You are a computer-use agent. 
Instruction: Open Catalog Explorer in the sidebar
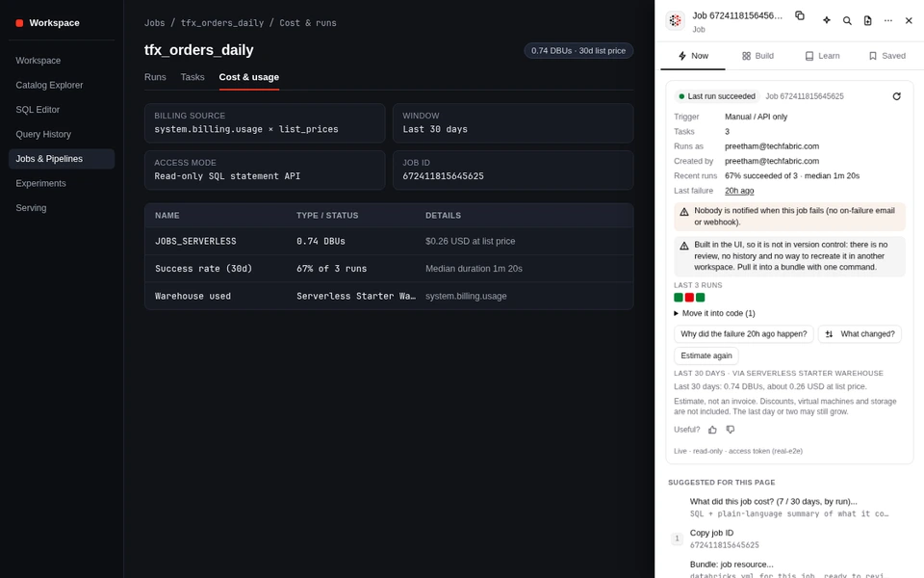tap(62, 85)
